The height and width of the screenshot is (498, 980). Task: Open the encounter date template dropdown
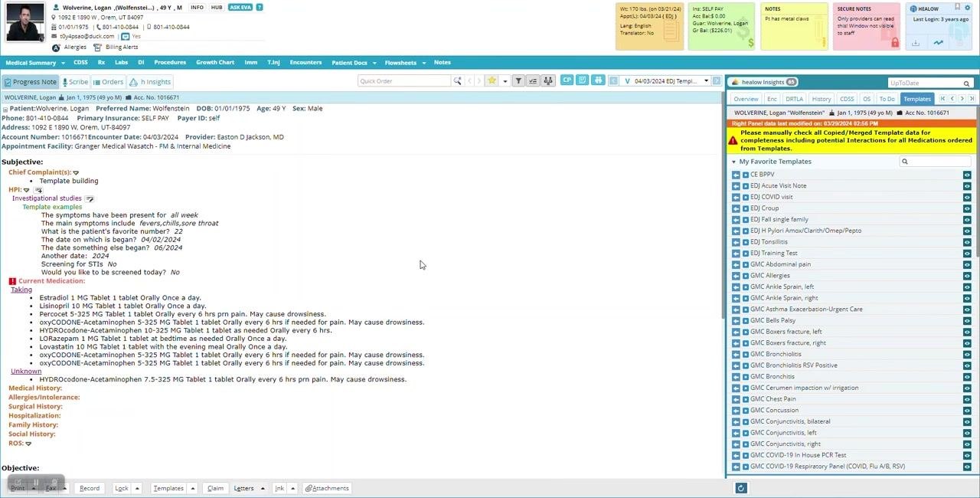coord(706,81)
